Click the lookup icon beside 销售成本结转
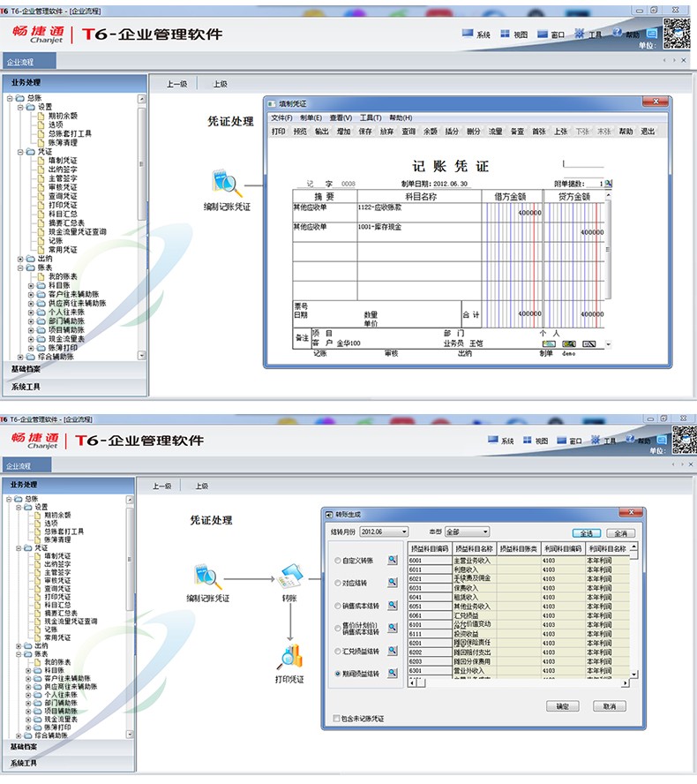The height and width of the screenshot is (784, 697). pyautogui.click(x=393, y=605)
